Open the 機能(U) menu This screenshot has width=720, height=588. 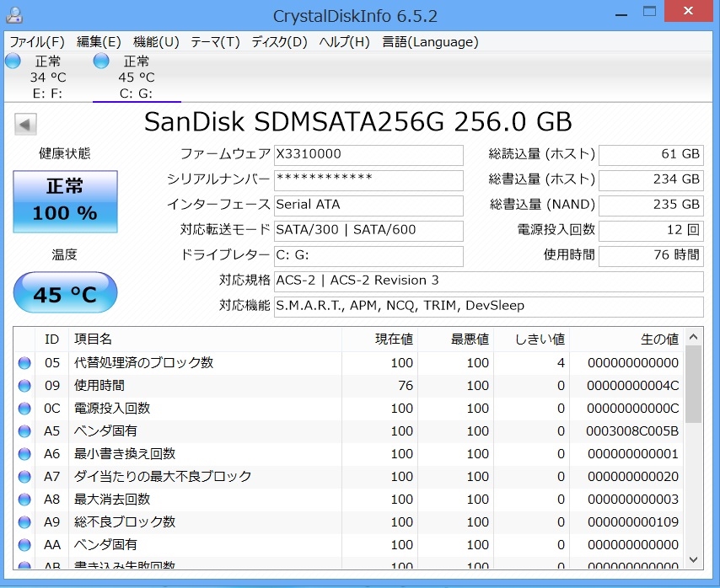click(x=156, y=42)
